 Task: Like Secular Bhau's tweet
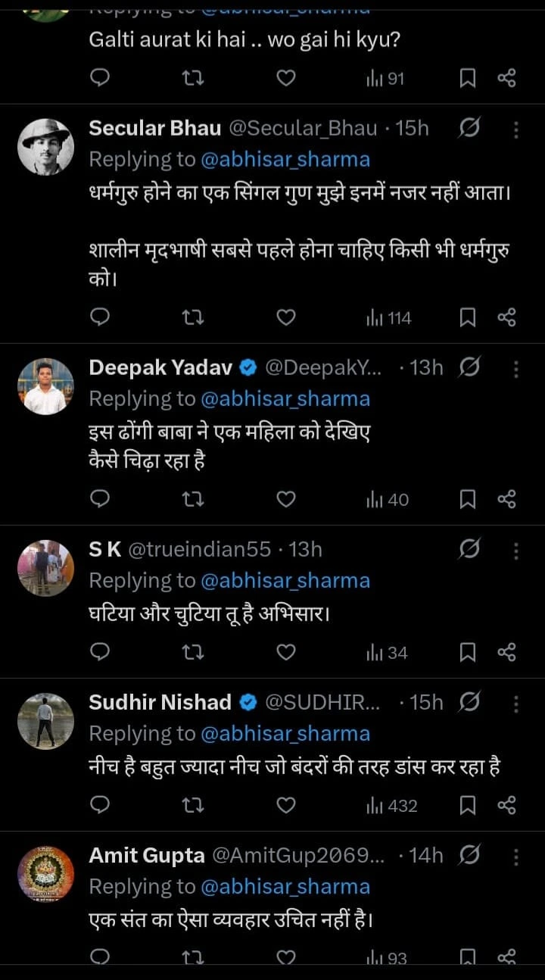pyautogui.click(x=285, y=318)
